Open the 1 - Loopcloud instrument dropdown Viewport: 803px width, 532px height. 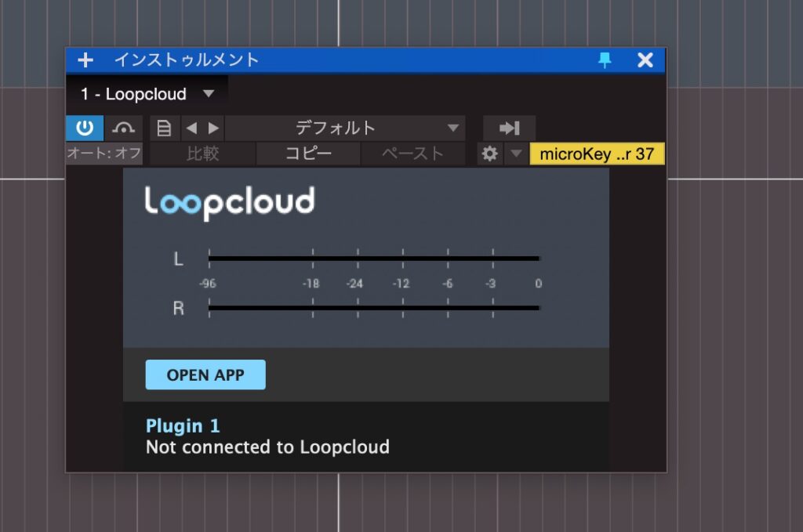click(147, 94)
